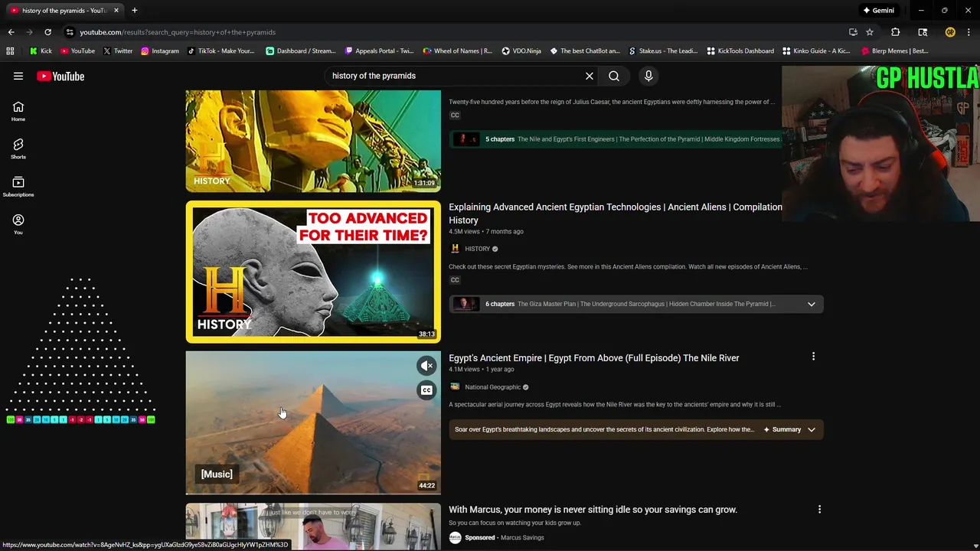Open the Stake.us bookmark
This screenshot has height=551, width=980.
click(662, 51)
